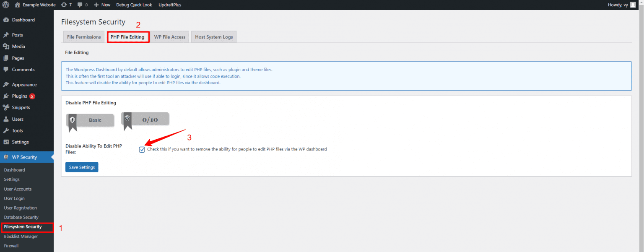The height and width of the screenshot is (252, 644).
Task: Open the updates icon showing 7
Action: pyautogui.click(x=66, y=5)
